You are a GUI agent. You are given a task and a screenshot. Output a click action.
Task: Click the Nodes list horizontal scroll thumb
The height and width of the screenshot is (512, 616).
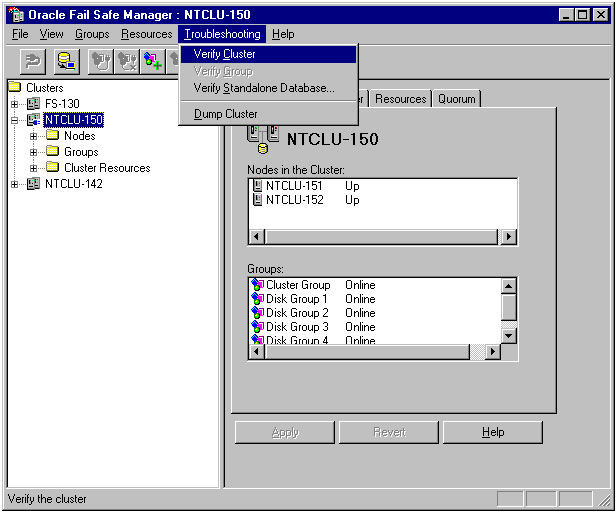381,237
